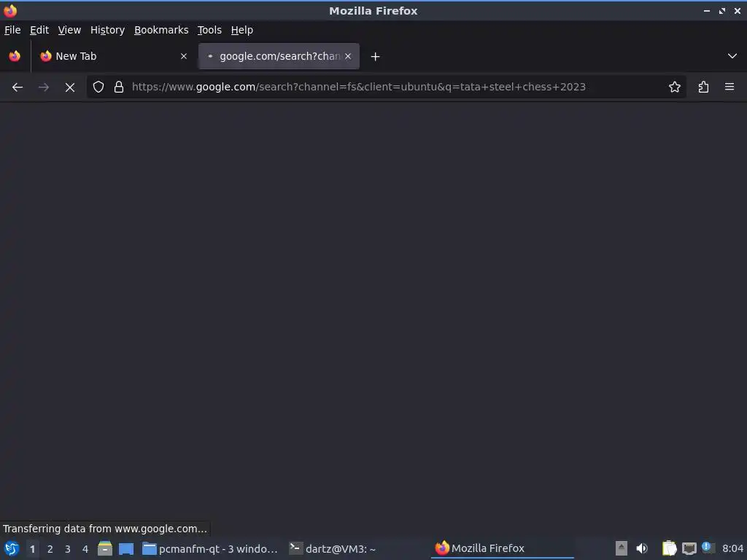
Task: Open Firefox View pinned icon
Action: pyautogui.click(x=15, y=56)
